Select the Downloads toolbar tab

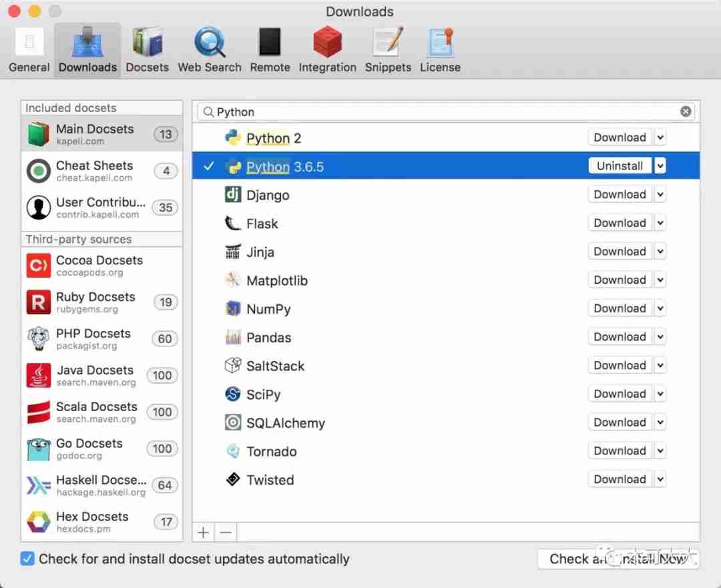(x=88, y=51)
